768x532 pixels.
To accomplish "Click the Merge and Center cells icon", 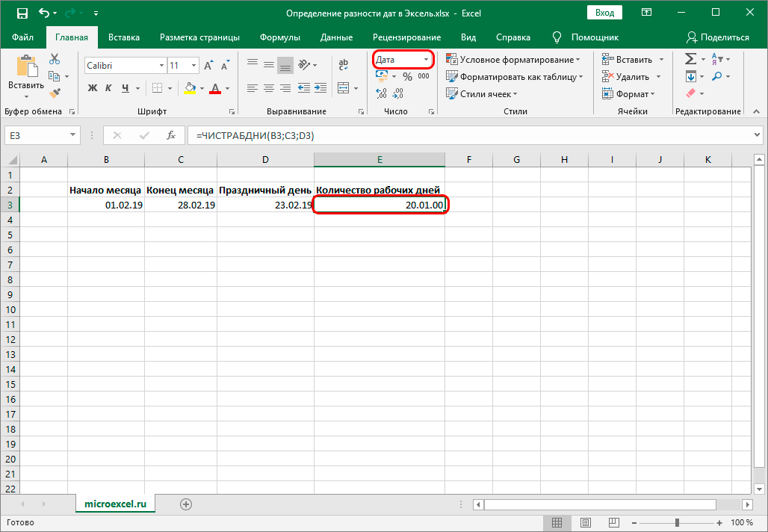I will point(344,88).
